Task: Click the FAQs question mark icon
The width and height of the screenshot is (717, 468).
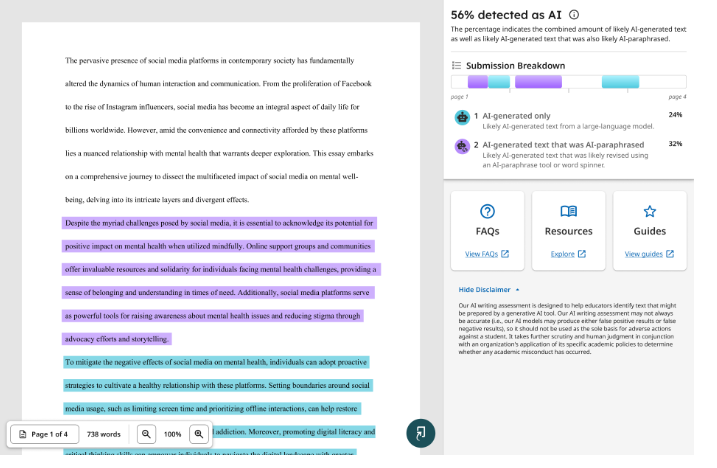Action: tap(487, 211)
